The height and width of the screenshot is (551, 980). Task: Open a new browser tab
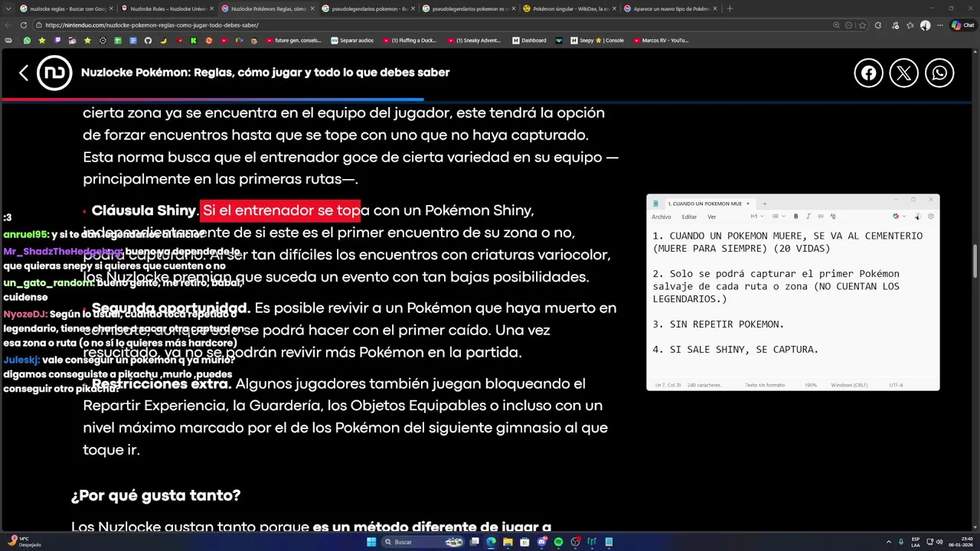point(730,8)
